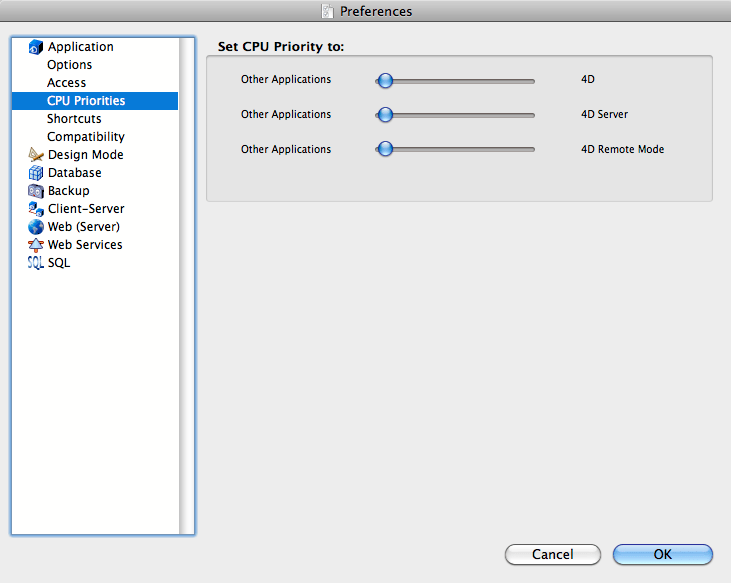Click the sidebar list vertical scrollbar
This screenshot has height=583, width=731.
click(x=186, y=286)
